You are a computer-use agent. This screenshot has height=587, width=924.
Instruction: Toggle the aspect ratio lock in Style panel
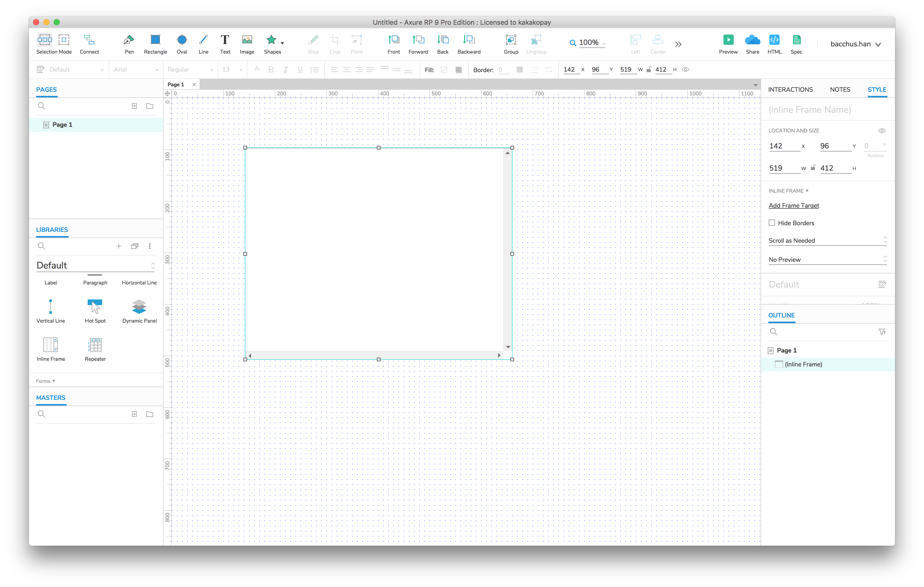pyautogui.click(x=813, y=168)
